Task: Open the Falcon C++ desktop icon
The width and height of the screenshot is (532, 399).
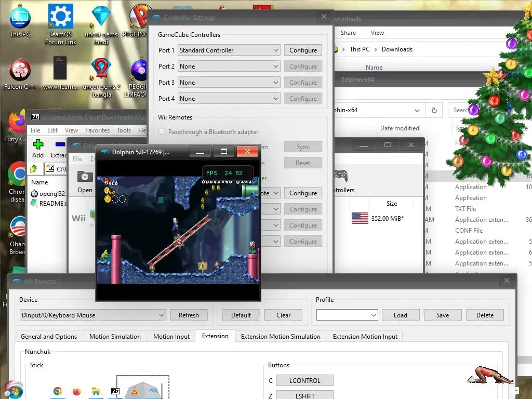Action: (20, 74)
